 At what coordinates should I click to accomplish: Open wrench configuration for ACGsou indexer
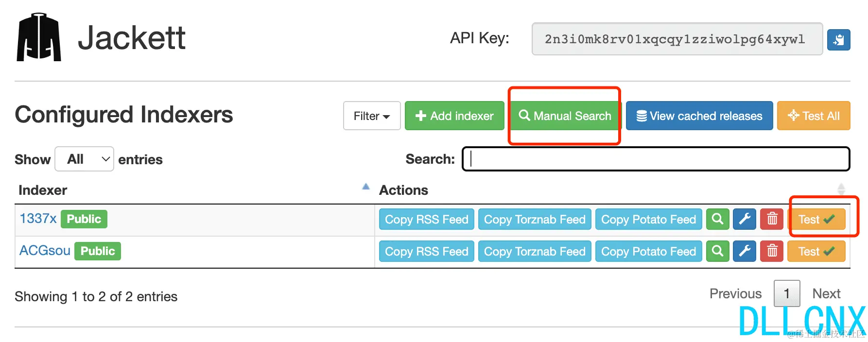[x=745, y=251]
